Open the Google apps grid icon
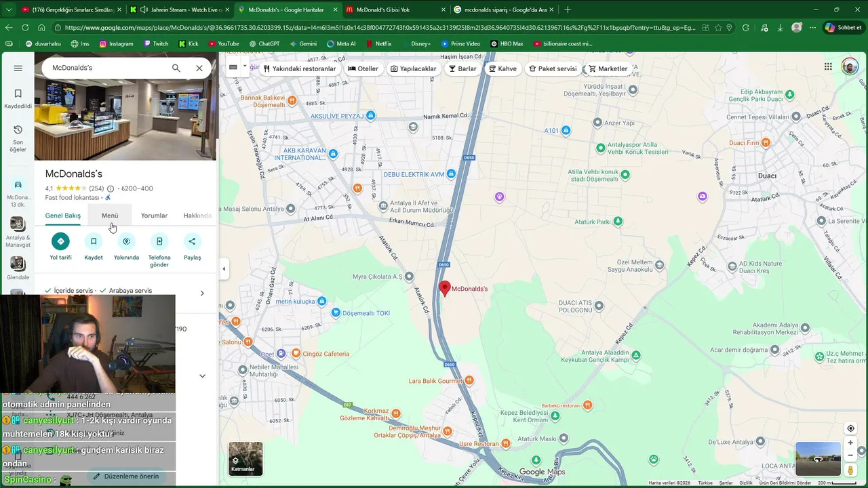 [828, 66]
